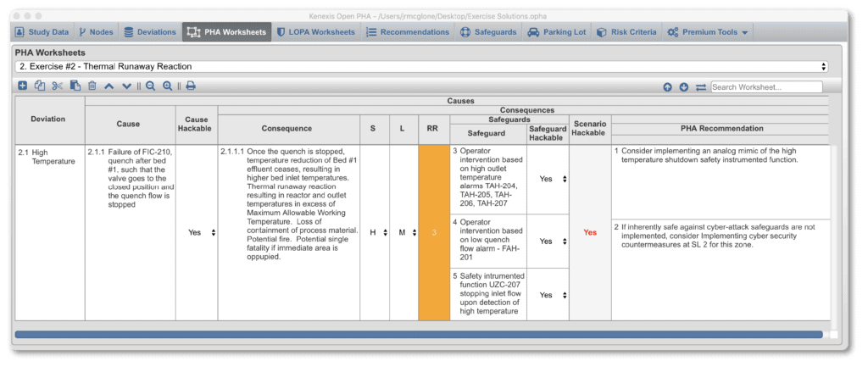Click the add new row icon

pyautogui.click(x=22, y=86)
